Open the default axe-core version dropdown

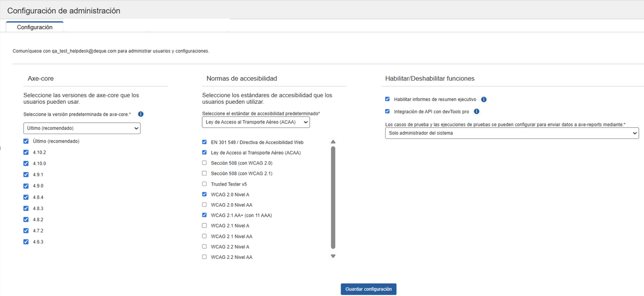[x=82, y=128]
